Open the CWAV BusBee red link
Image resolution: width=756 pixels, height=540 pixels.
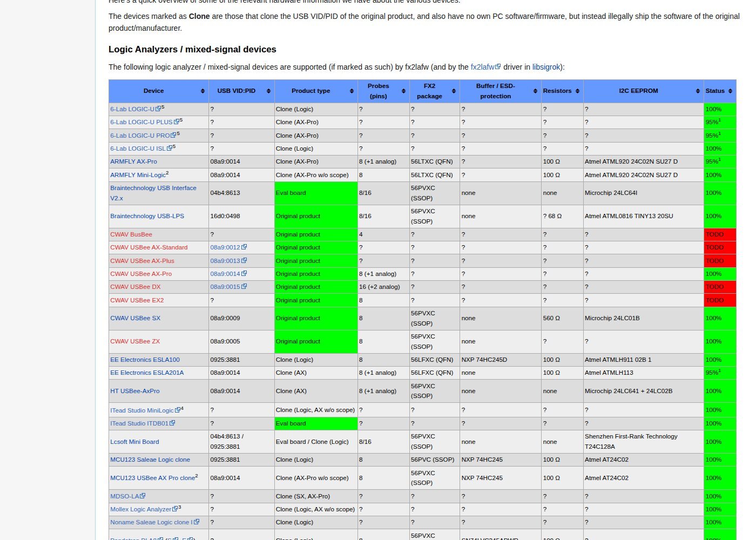131,234
